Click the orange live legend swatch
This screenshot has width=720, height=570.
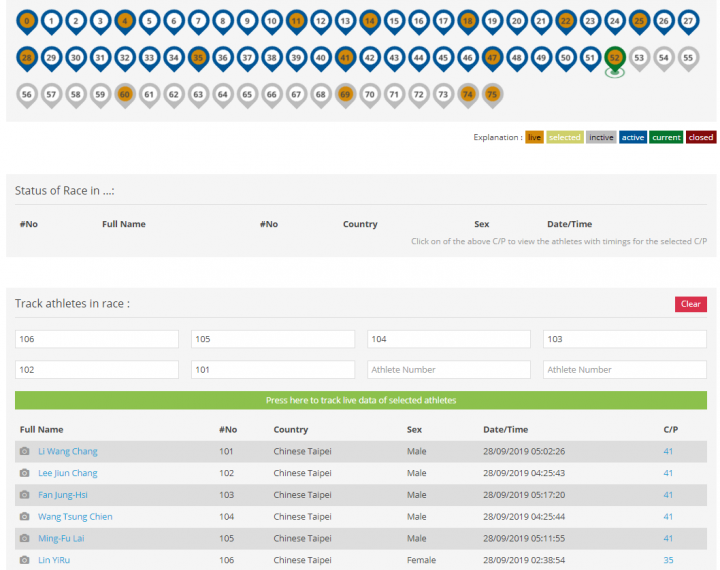534,137
